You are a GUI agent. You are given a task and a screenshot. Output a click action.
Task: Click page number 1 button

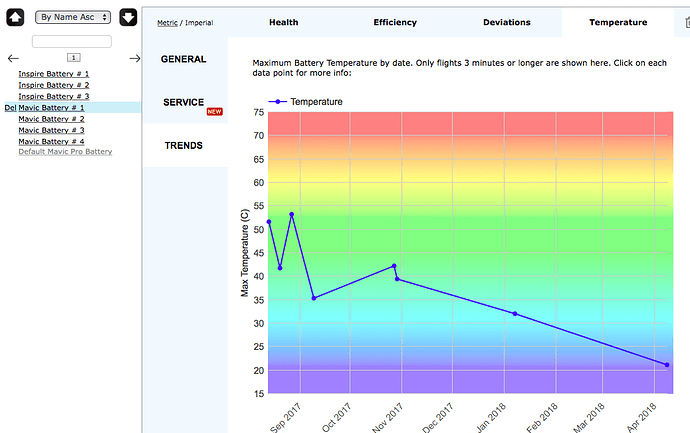[x=73, y=58]
